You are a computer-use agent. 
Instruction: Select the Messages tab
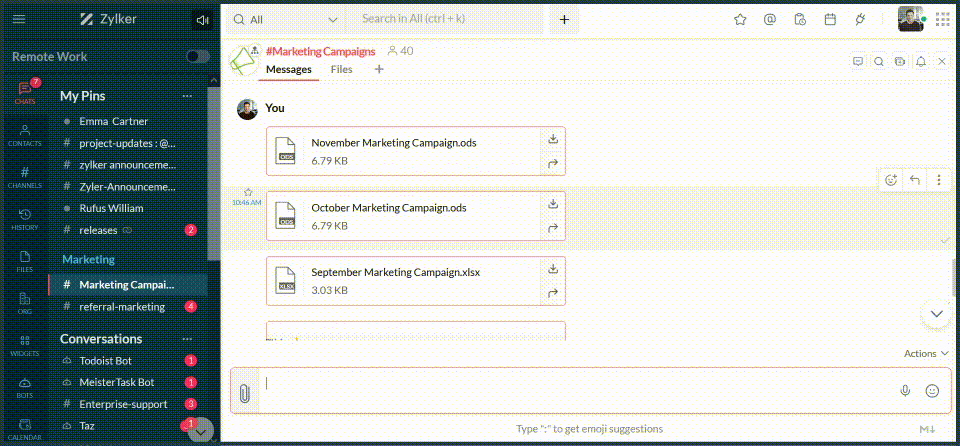coord(288,70)
